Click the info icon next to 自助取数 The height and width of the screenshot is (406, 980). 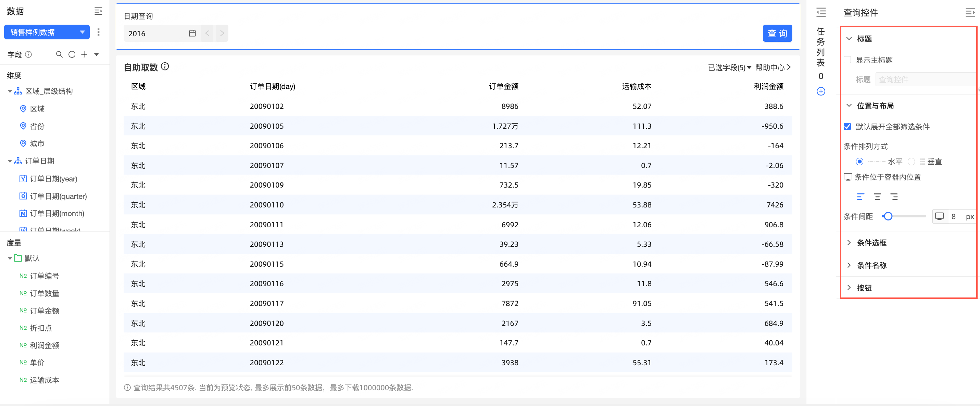[x=165, y=67]
